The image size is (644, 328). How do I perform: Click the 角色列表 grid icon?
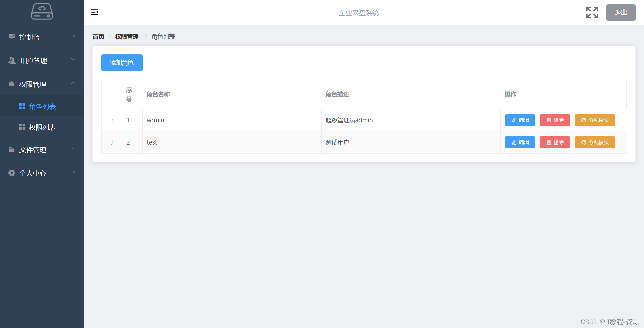[x=22, y=106]
